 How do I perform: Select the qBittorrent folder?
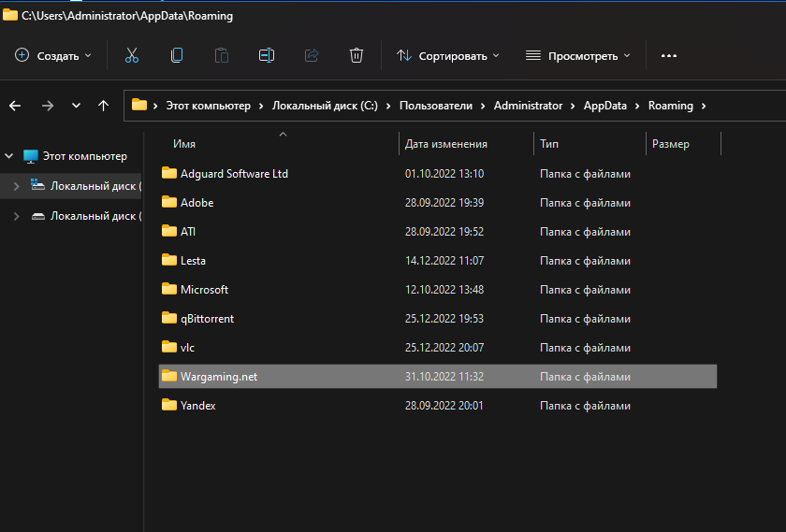207,319
